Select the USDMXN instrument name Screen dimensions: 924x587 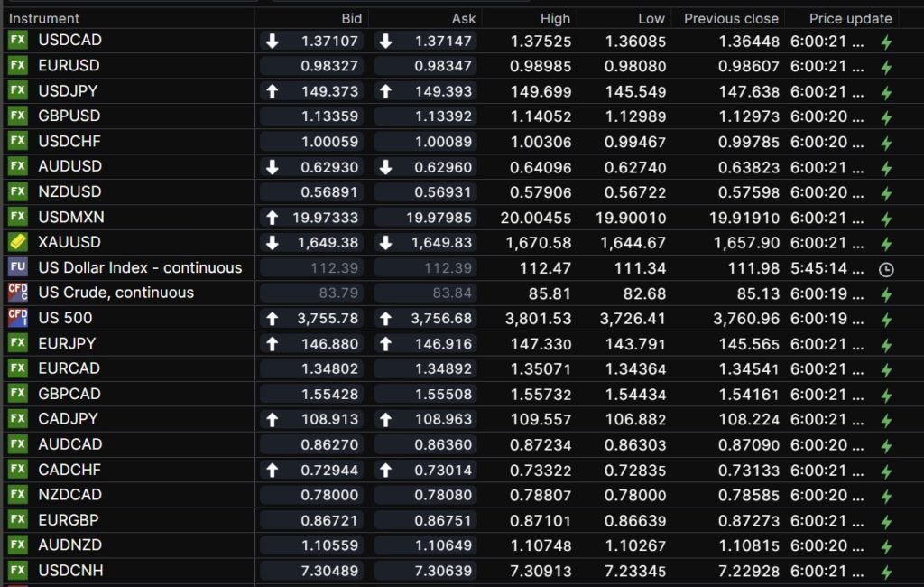click(69, 217)
